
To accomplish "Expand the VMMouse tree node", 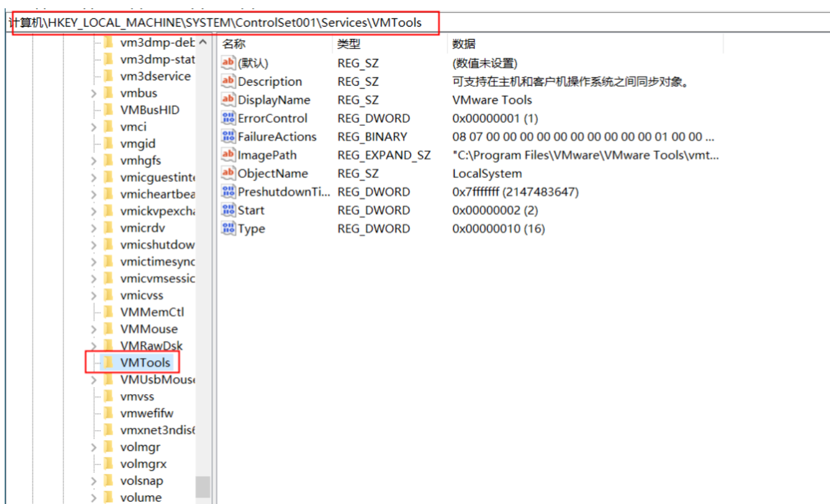I will coord(93,329).
